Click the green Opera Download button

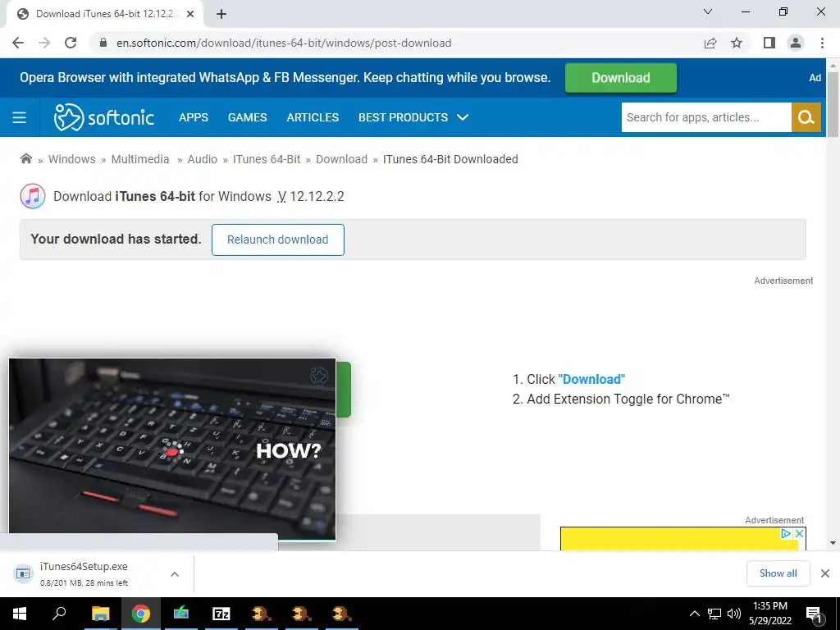[621, 78]
